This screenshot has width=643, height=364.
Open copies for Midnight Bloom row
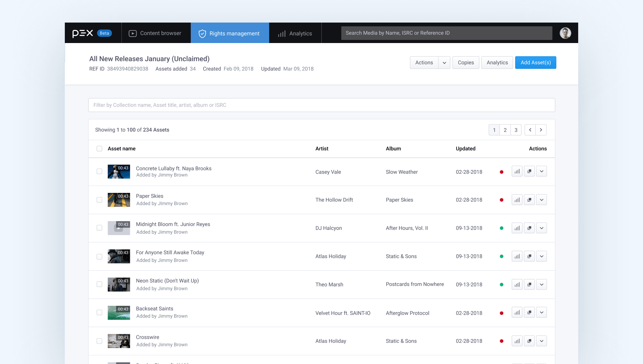(x=529, y=228)
